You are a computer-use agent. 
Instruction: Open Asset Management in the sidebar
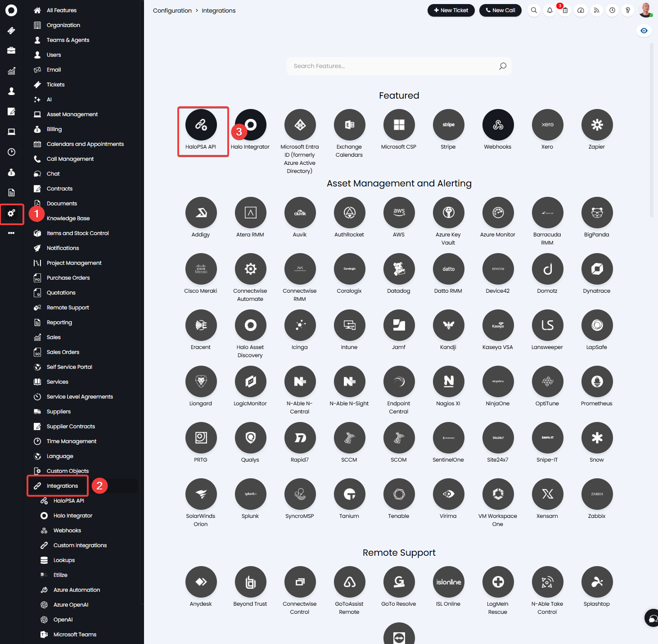pos(72,114)
